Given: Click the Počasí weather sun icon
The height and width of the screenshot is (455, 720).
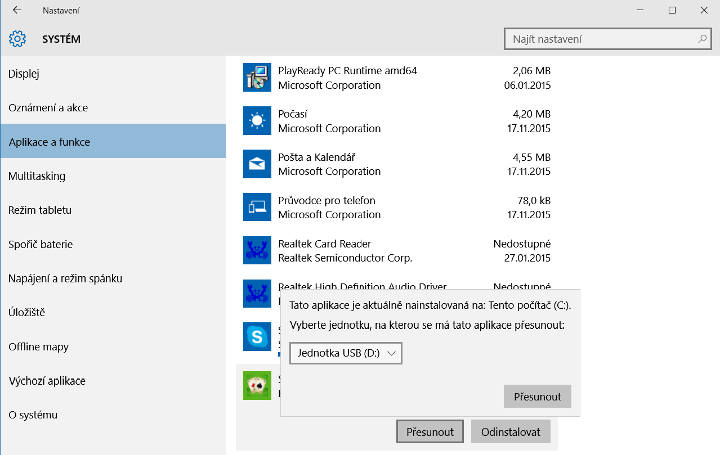Looking at the screenshot, I should coord(257,121).
